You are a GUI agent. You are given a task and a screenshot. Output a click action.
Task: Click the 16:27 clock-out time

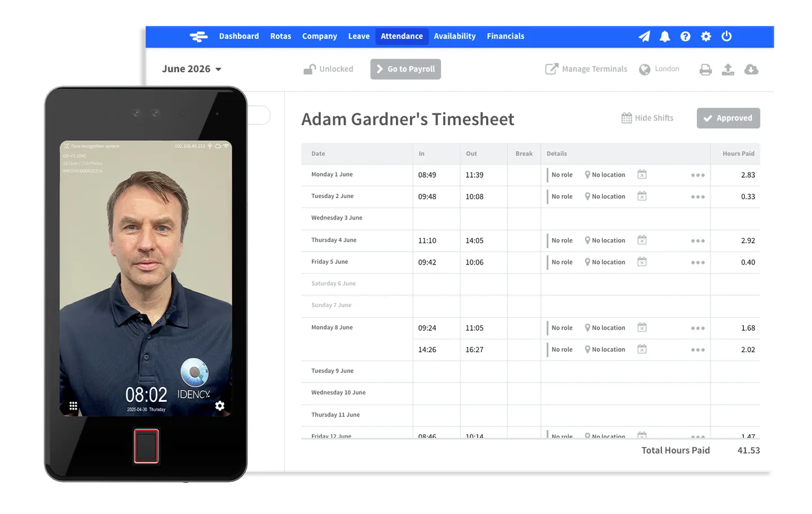coord(474,350)
